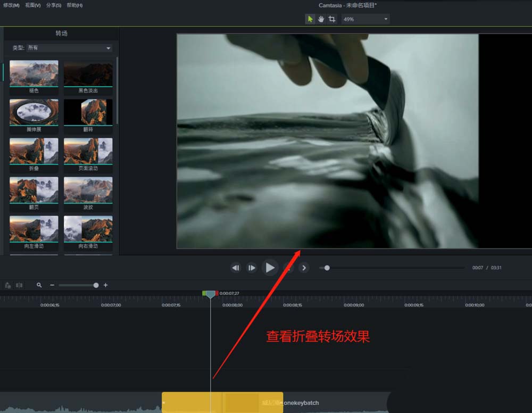Click the split clip icon
Viewport: 532px width, 413px height.
click(x=19, y=285)
